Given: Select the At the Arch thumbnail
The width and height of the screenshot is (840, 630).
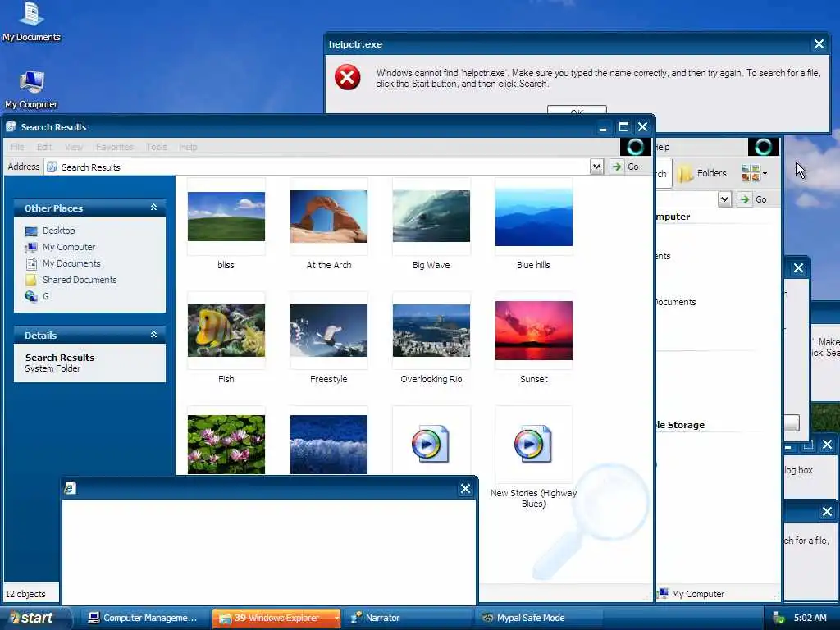Looking at the screenshot, I should click(329, 217).
